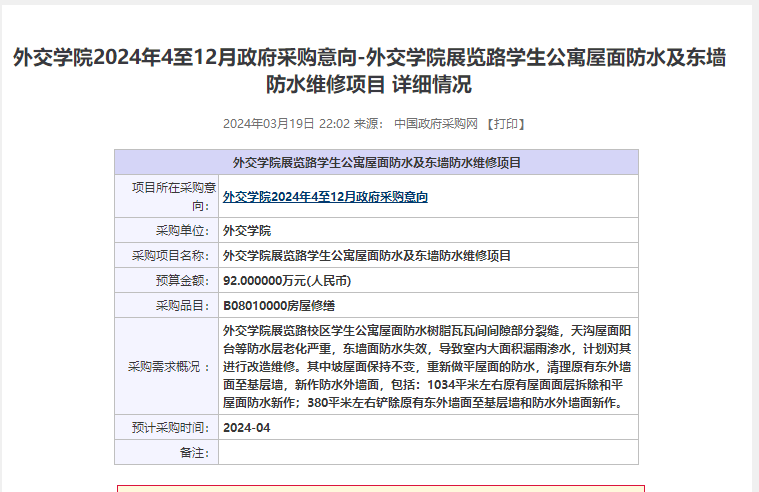This screenshot has width=759, height=492.
Task: Click the 采购品目 row label
Action: 180,305
